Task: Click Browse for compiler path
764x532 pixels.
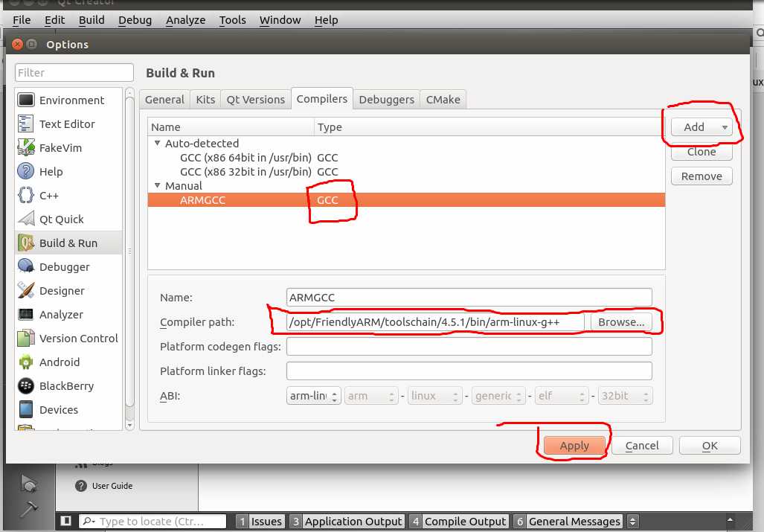Action: coord(621,322)
